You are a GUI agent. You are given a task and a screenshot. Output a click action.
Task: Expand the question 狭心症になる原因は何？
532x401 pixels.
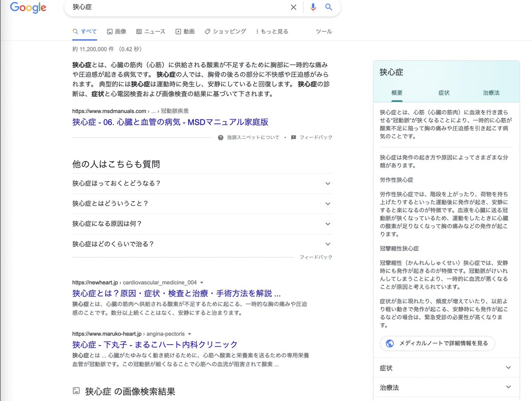(x=328, y=224)
